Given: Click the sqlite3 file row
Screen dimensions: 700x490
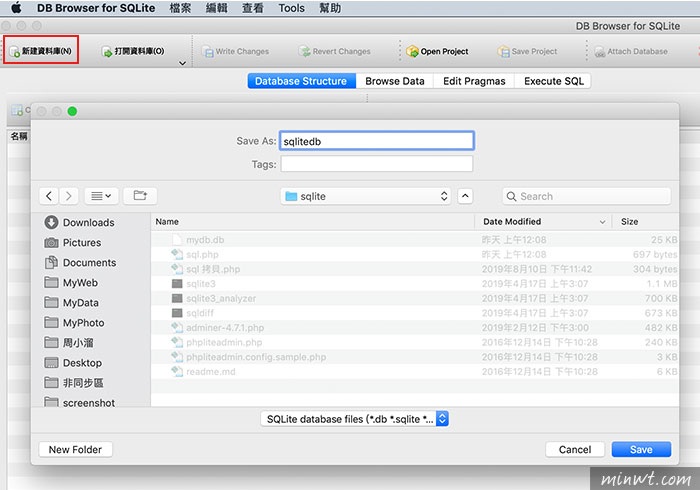Looking at the screenshot, I should 415,284.
